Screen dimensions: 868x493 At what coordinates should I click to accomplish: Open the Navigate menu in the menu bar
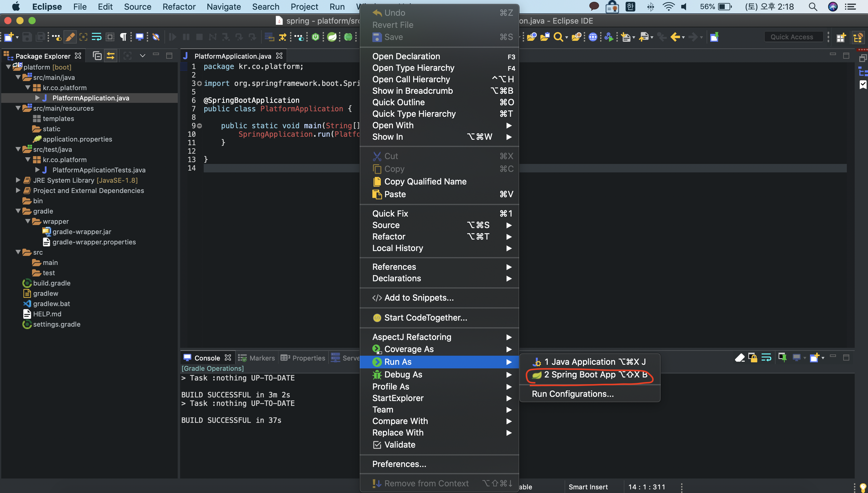coord(224,7)
